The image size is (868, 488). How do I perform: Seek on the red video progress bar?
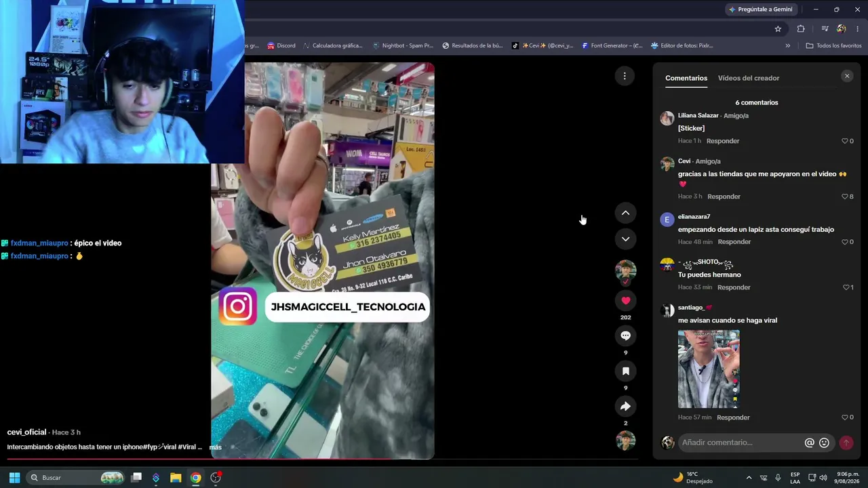tap(322, 460)
